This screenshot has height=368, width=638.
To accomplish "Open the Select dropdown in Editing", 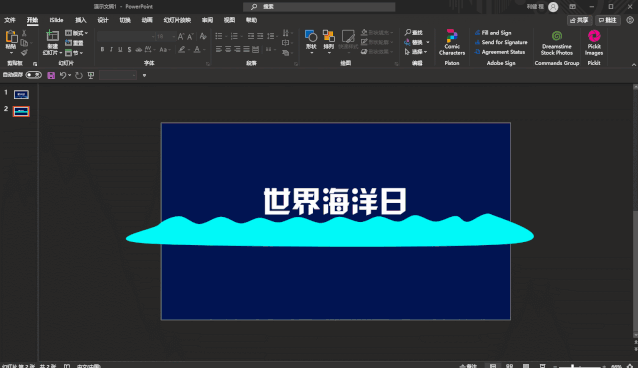I will pos(415,52).
